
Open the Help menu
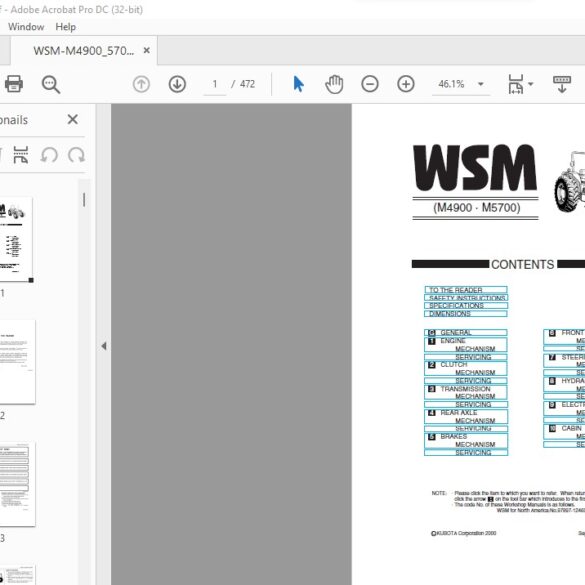pyautogui.click(x=66, y=27)
